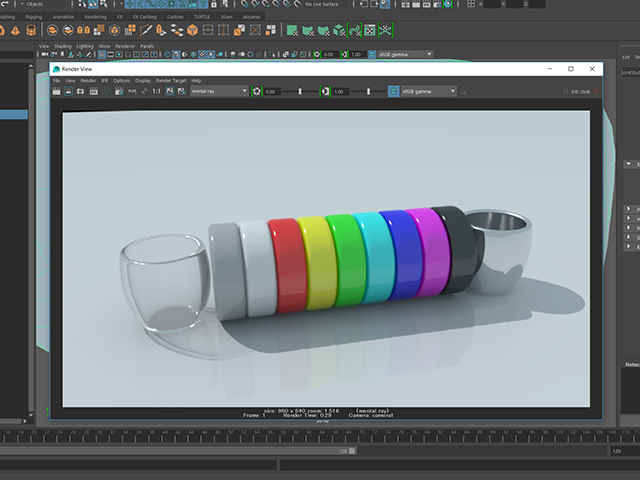Click the Keep Image icon in Render View
The height and width of the screenshot is (480, 640).
170,91
